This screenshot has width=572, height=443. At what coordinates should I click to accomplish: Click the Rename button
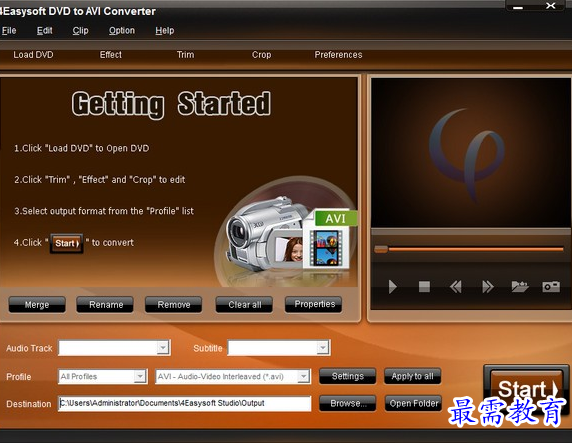click(106, 305)
